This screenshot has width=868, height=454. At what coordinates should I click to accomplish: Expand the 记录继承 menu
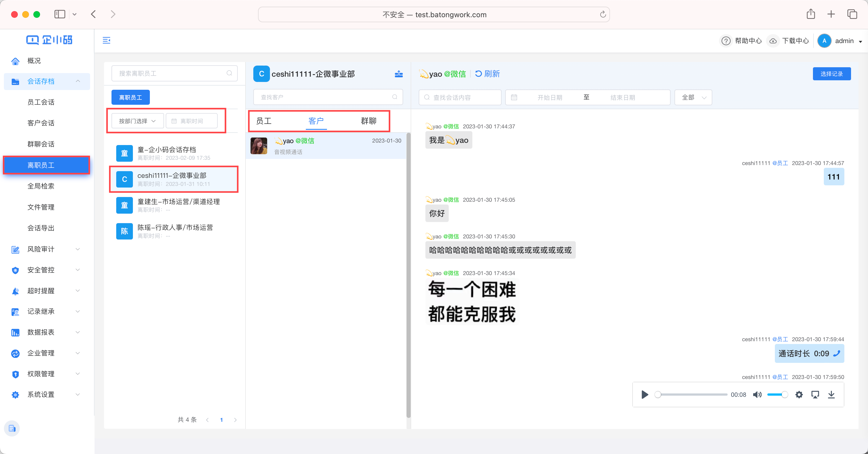[78, 311]
